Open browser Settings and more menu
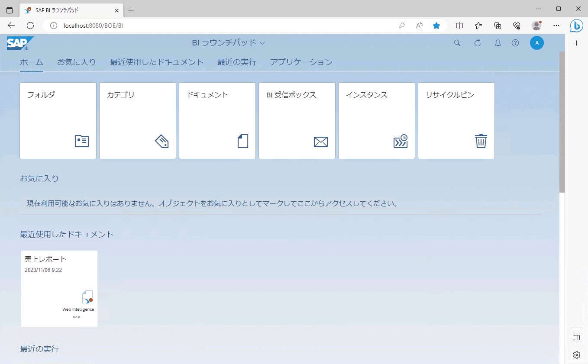Screen dimensions: 588x364 (556, 26)
